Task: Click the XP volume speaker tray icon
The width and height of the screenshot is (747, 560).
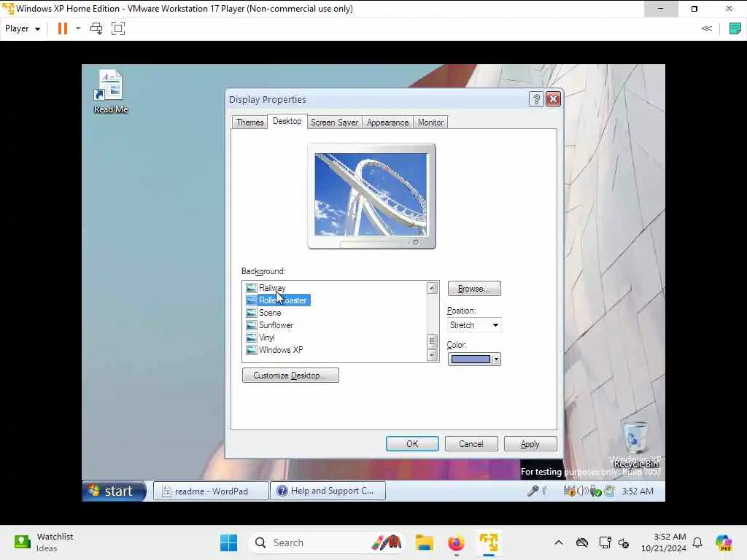Action: [581, 491]
